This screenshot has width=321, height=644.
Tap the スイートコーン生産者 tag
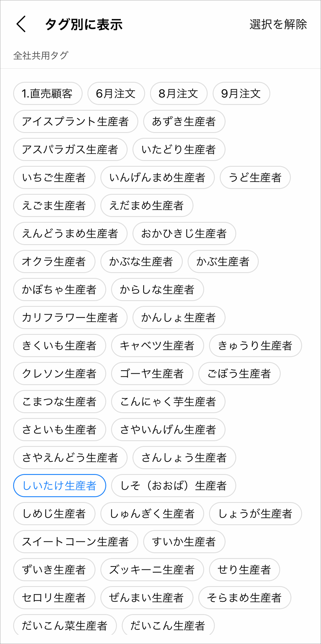75,541
